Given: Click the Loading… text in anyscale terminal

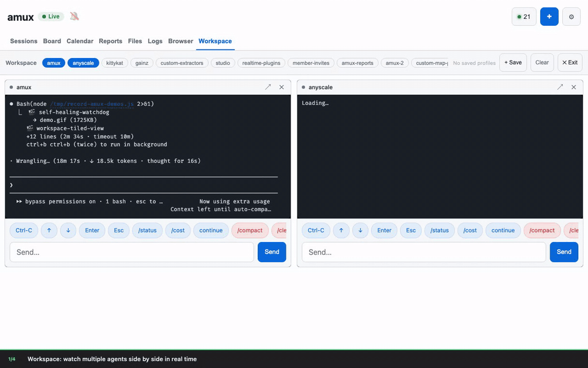Looking at the screenshot, I should click(x=315, y=103).
